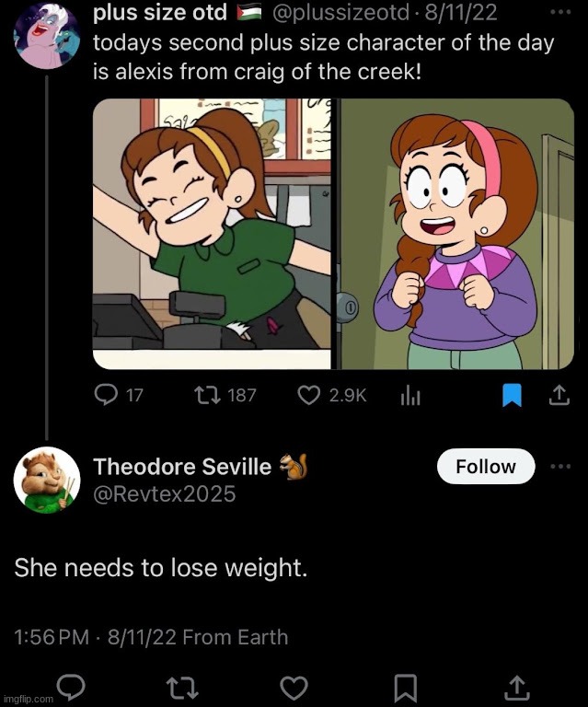Screen dimensions: 588x707
Task: View left image of Alexis at register
Action: point(215,234)
